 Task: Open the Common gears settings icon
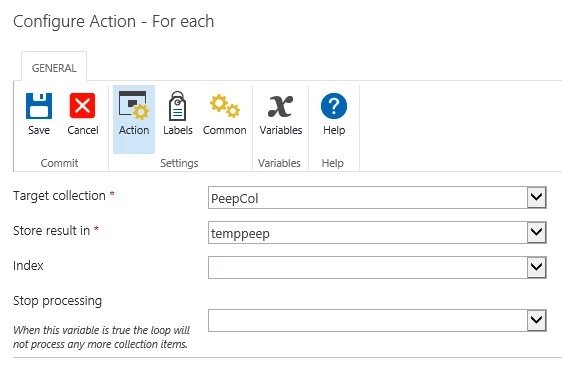coord(225,106)
